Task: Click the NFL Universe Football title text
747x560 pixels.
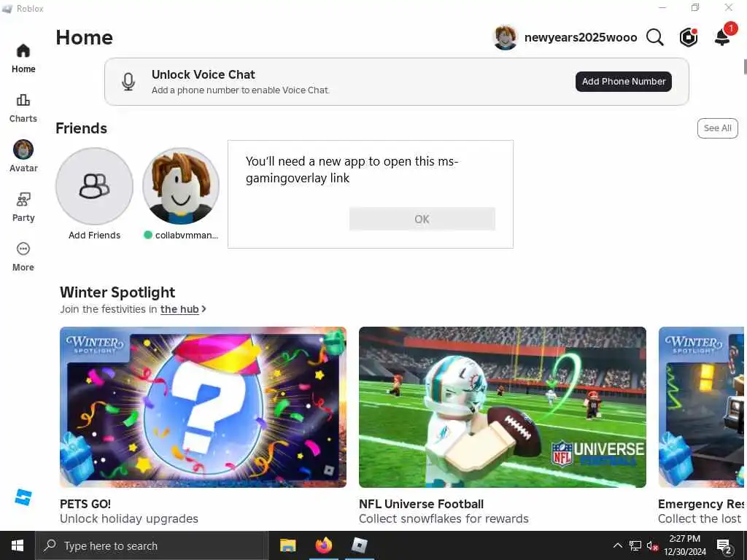Action: [421, 504]
